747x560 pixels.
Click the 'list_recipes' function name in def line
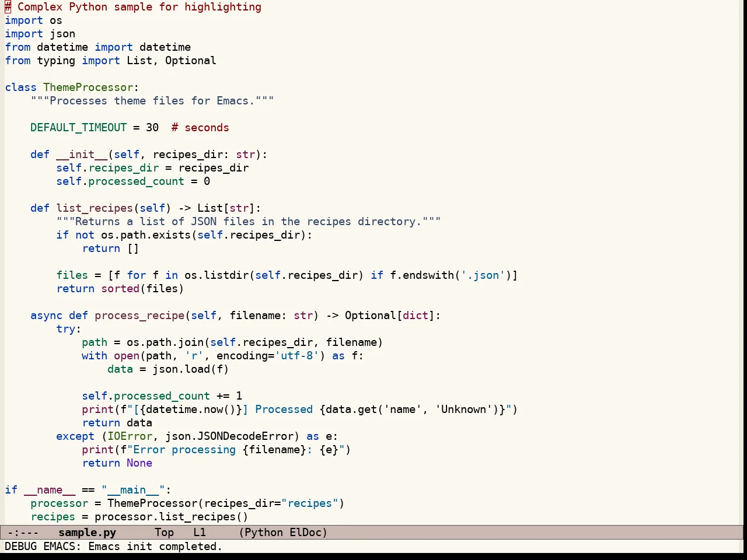tap(95, 208)
